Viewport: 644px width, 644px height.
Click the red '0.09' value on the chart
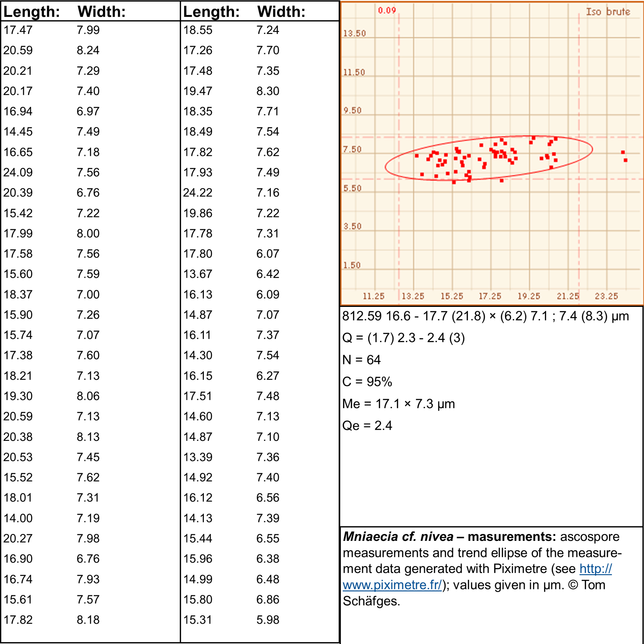point(387,10)
